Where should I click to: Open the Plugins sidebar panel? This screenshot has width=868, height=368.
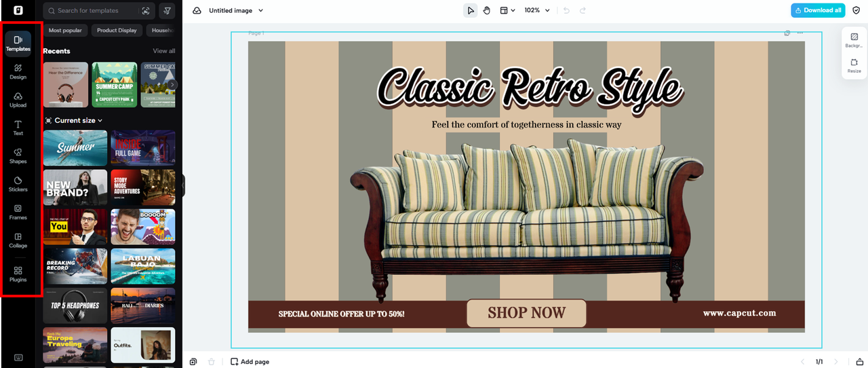tap(18, 274)
